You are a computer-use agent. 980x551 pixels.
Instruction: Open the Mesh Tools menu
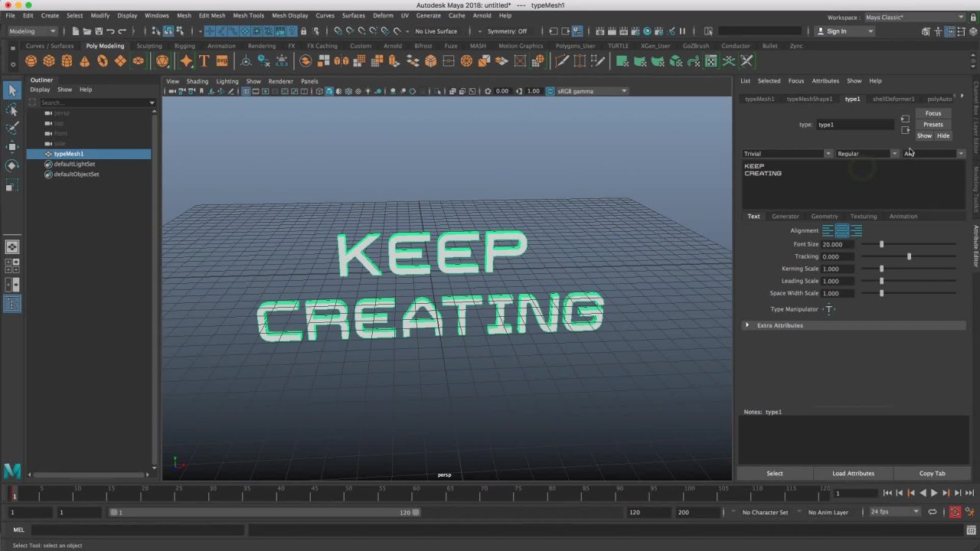pos(248,15)
